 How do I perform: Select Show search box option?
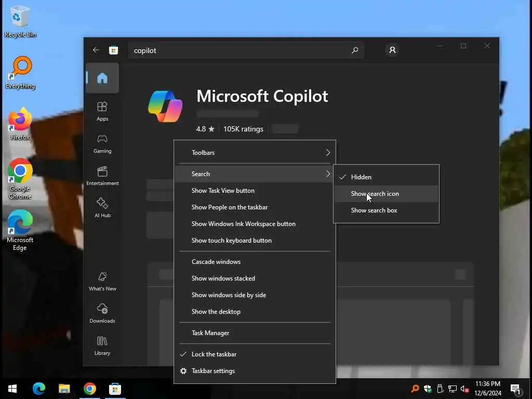tap(386, 210)
